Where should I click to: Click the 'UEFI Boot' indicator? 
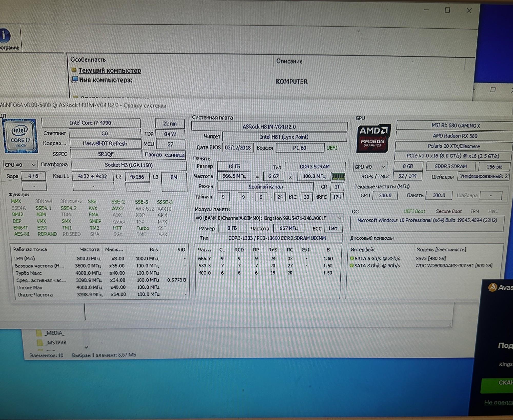(x=414, y=211)
